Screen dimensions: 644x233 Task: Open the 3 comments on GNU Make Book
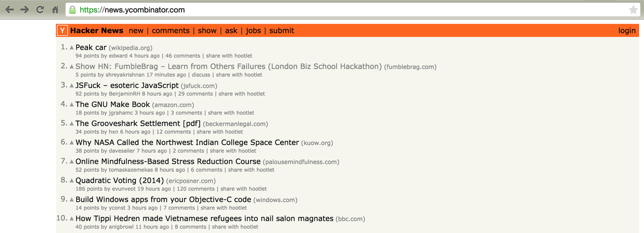(186, 113)
